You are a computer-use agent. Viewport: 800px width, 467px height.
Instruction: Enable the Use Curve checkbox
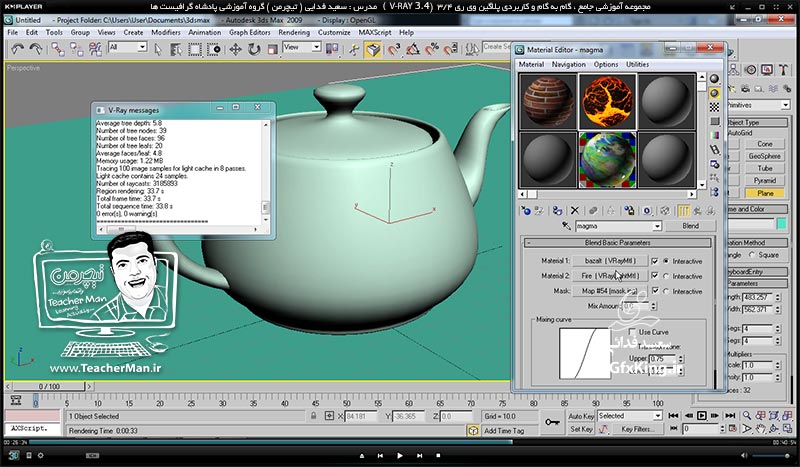click(633, 332)
